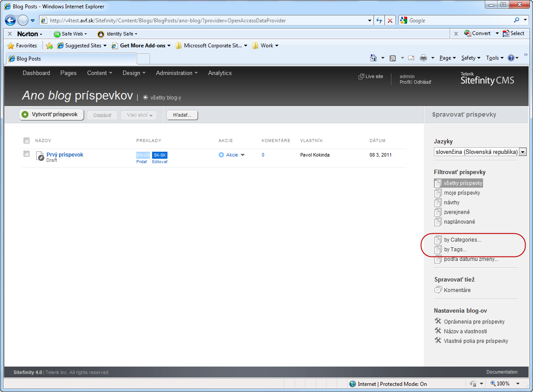Viewport: 533px width, 392px height.
Task: Click the Google search box
Action: click(x=459, y=21)
